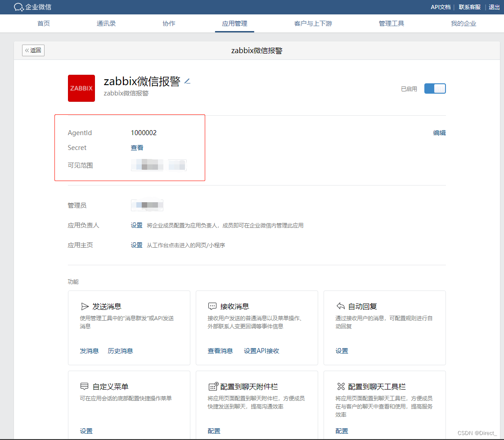This screenshot has height=440, width=504.
Task: Select the 应用管理 tab
Action: (234, 23)
